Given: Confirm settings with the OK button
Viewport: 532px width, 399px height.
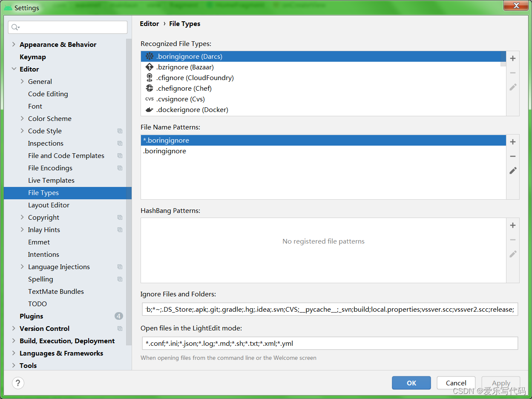Looking at the screenshot, I should coord(411,383).
